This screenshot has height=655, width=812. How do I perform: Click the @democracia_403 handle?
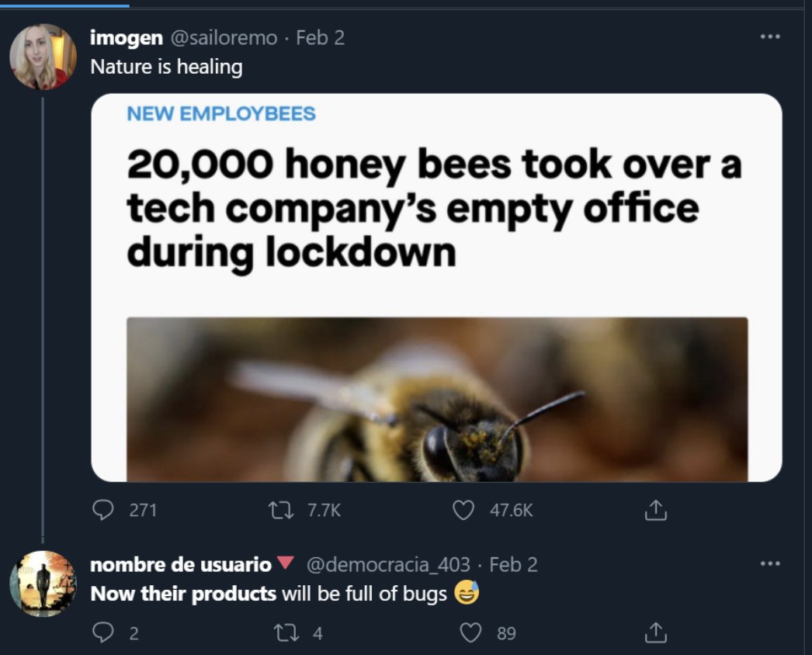(x=388, y=564)
